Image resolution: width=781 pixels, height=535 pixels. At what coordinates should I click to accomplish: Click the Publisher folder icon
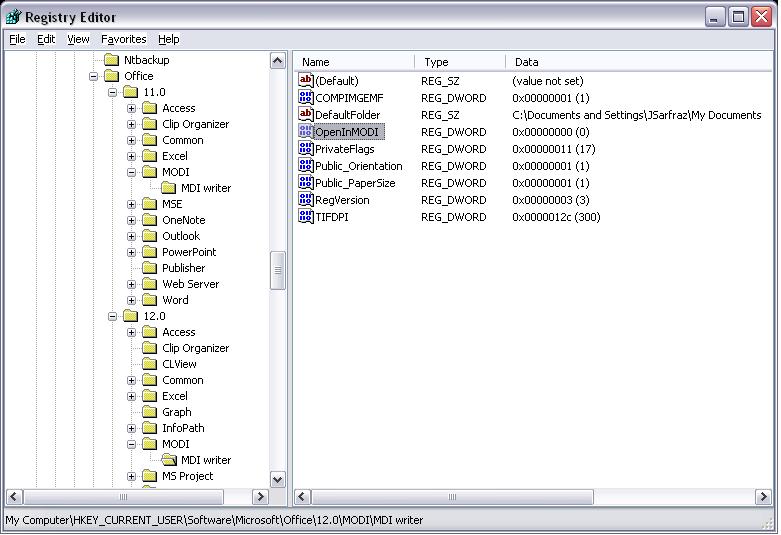tap(149, 268)
